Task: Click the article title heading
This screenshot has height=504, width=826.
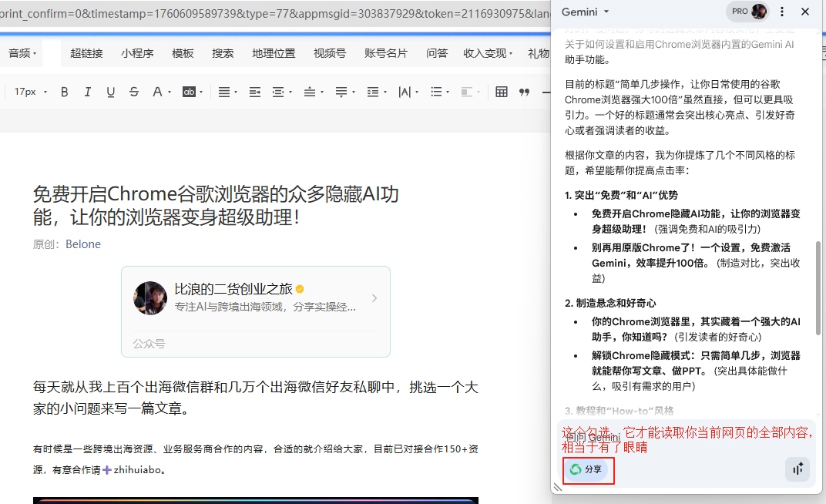Action: tap(216, 206)
